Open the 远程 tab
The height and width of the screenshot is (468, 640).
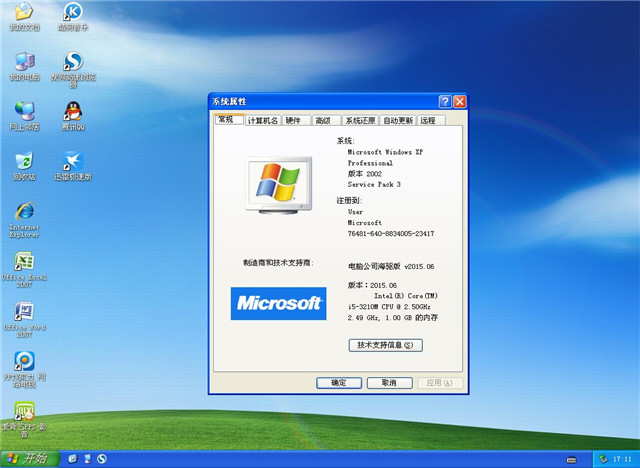428,120
